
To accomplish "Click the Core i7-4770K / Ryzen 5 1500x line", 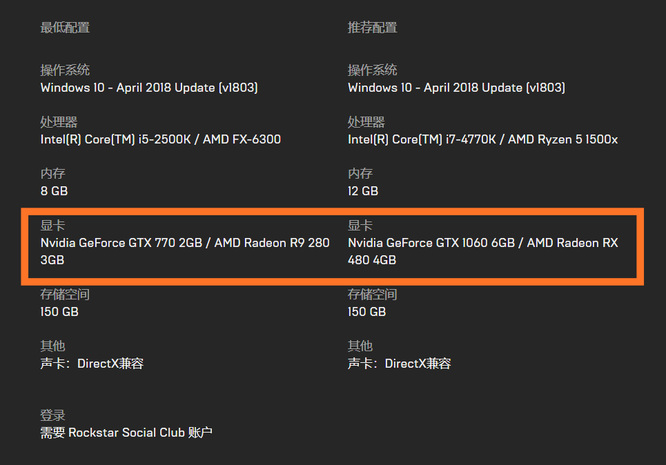I will point(482,139).
